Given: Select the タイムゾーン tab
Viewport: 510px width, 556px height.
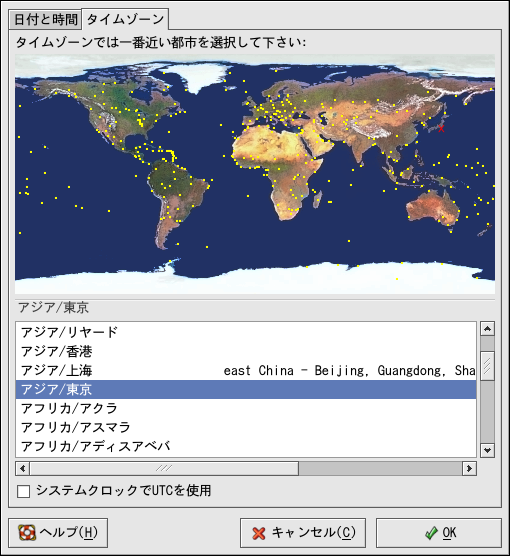Looking at the screenshot, I should click(125, 19).
